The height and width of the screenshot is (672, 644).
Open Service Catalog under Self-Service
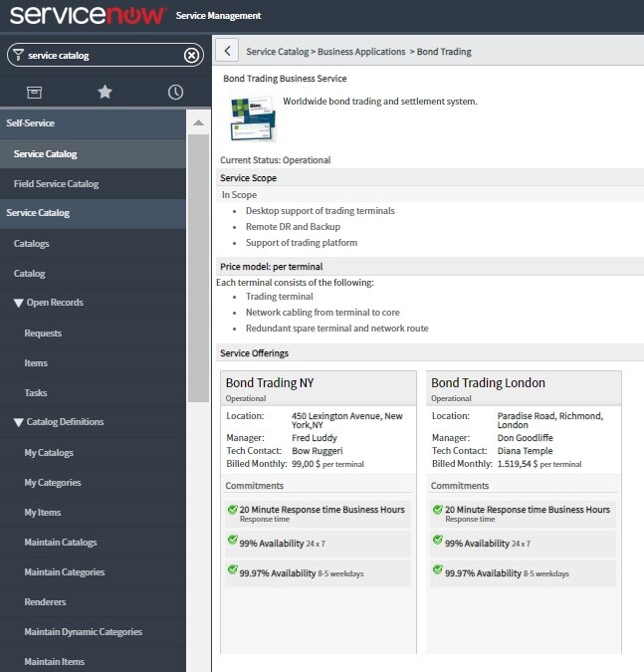click(x=93, y=154)
